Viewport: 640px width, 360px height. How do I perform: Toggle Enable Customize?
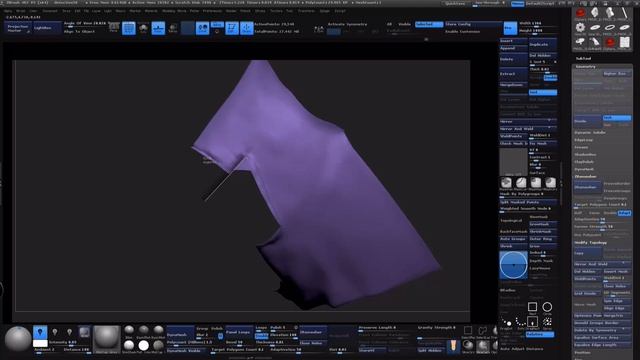(462, 31)
